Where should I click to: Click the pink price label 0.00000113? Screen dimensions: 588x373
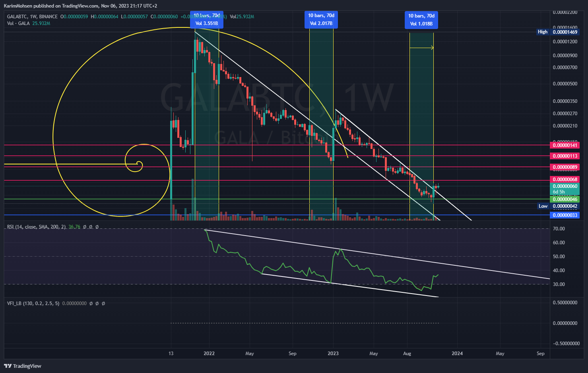pyautogui.click(x=565, y=156)
